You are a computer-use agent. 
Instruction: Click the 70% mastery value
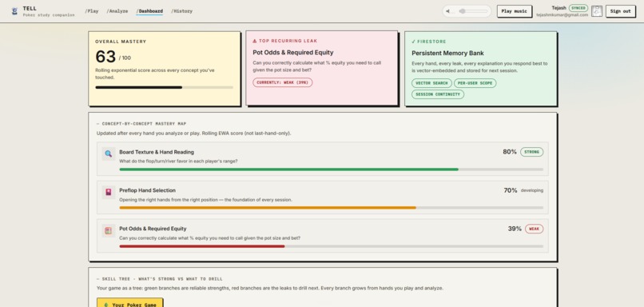click(511, 190)
